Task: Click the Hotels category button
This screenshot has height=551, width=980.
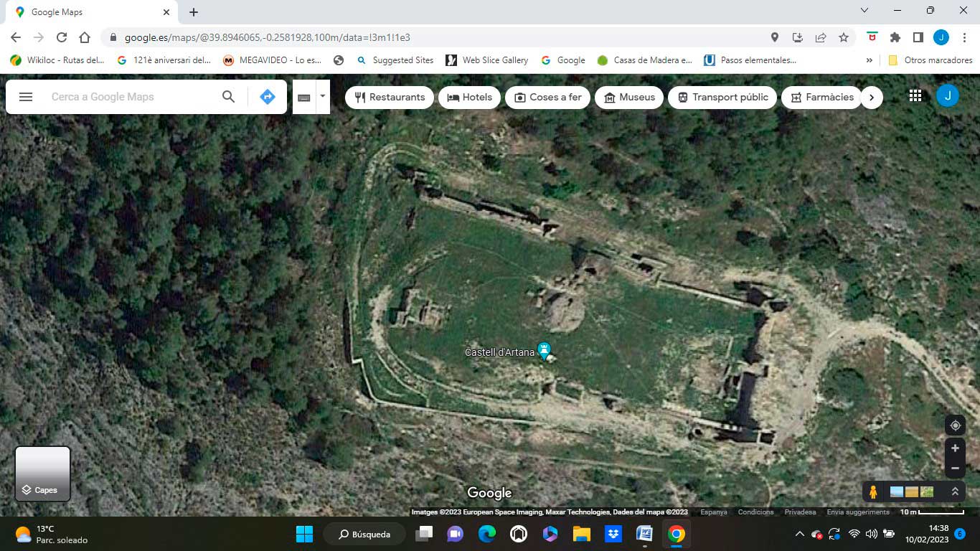Action: tap(469, 97)
